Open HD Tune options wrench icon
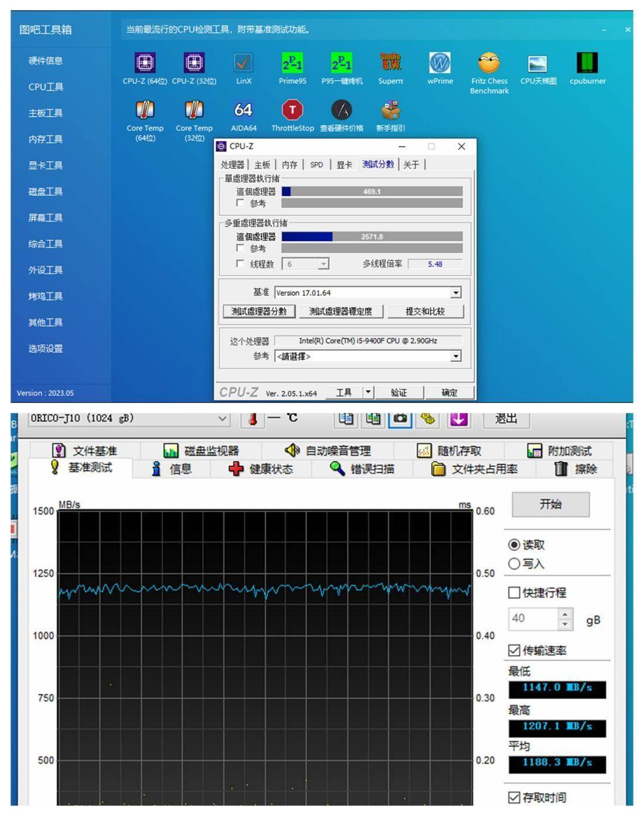Viewport: 644px width, 816px height. (x=428, y=418)
